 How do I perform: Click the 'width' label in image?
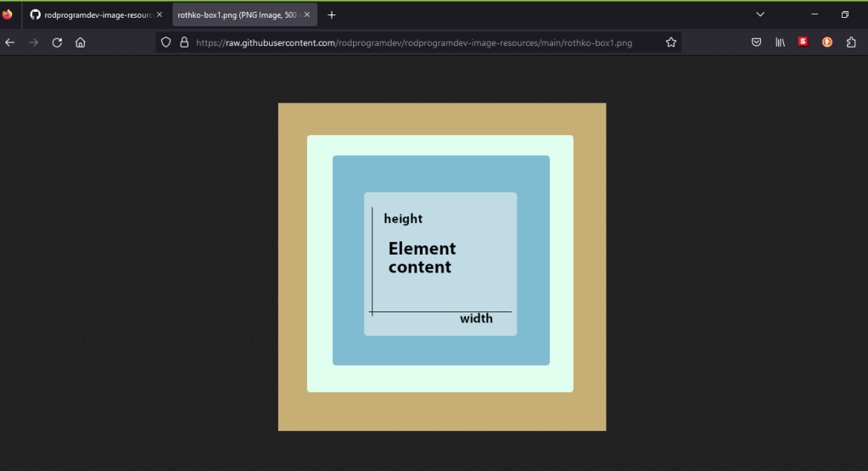click(476, 318)
